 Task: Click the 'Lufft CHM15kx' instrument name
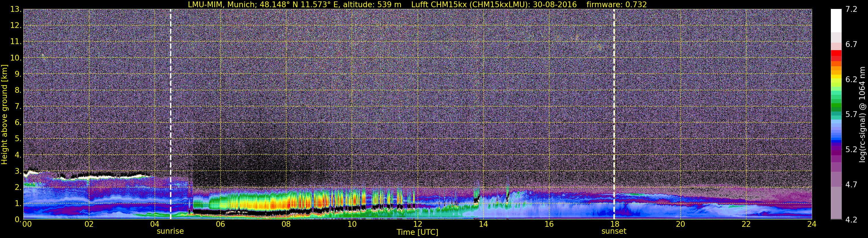(439, 4)
